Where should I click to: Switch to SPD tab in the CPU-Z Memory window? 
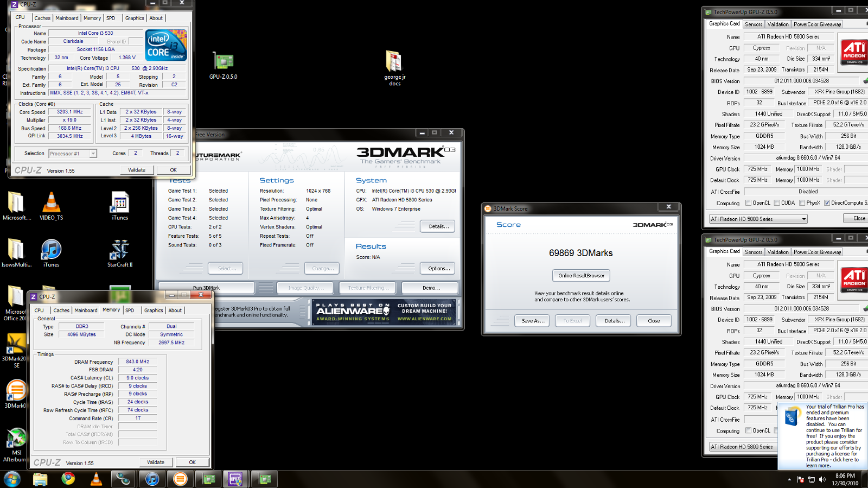pos(130,310)
